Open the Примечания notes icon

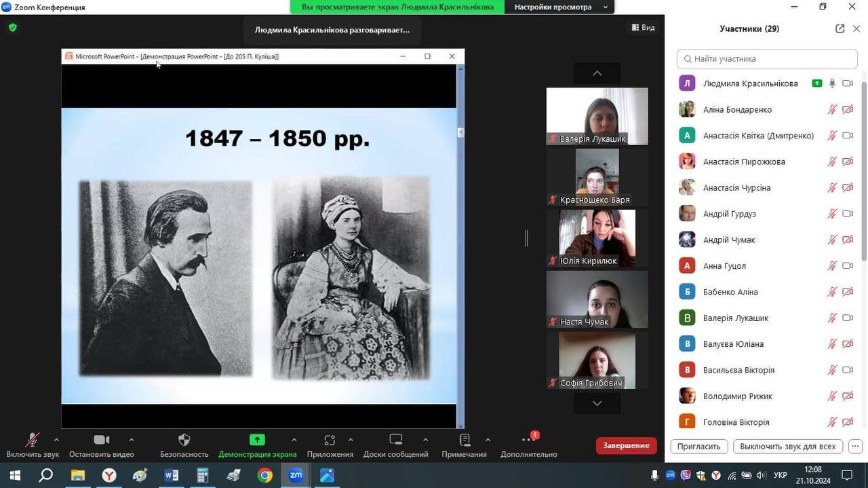465,440
